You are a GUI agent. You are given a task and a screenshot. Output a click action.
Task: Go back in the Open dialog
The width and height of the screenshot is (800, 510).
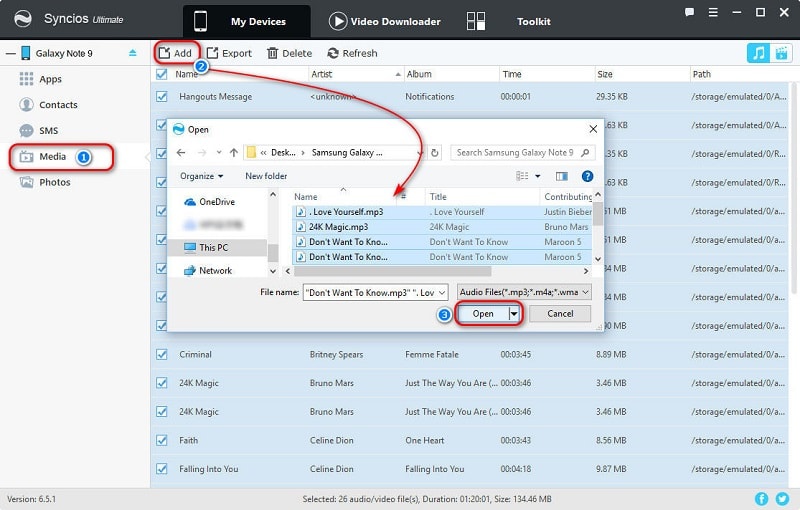181,152
